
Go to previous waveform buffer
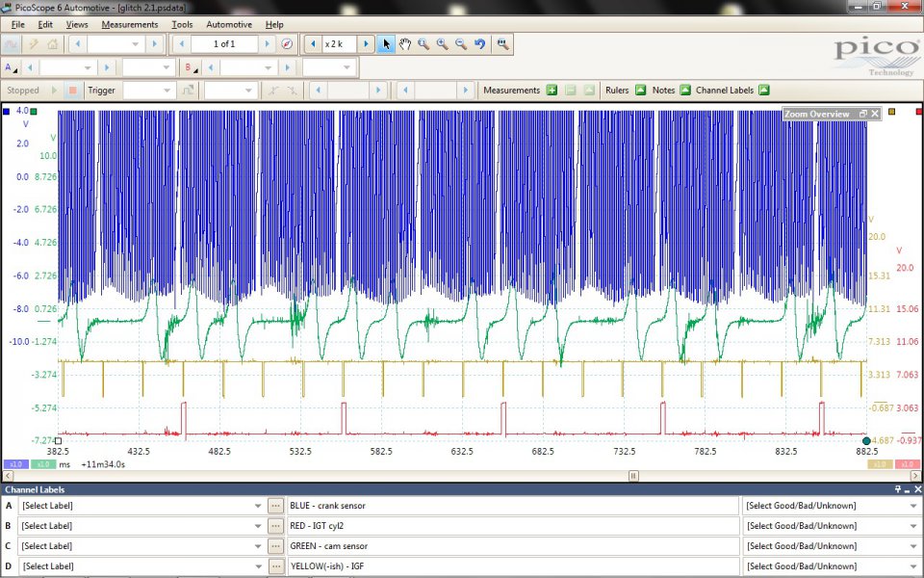point(182,44)
